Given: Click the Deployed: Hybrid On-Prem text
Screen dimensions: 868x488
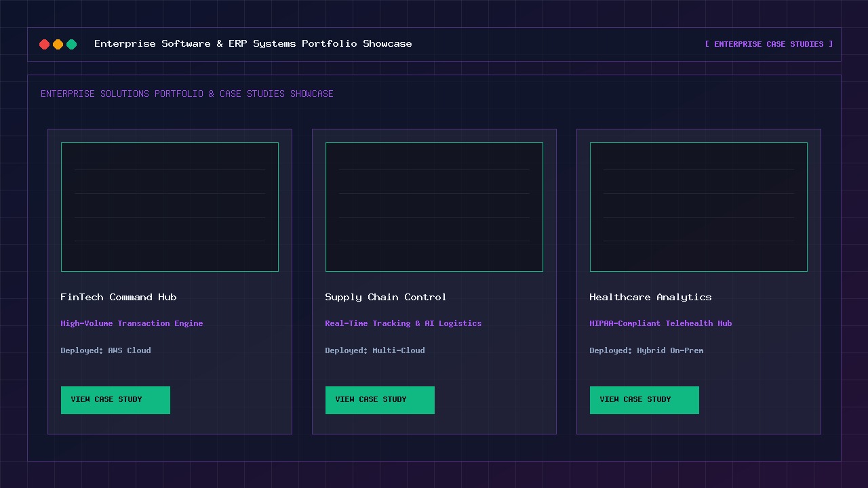Looking at the screenshot, I should coord(646,350).
